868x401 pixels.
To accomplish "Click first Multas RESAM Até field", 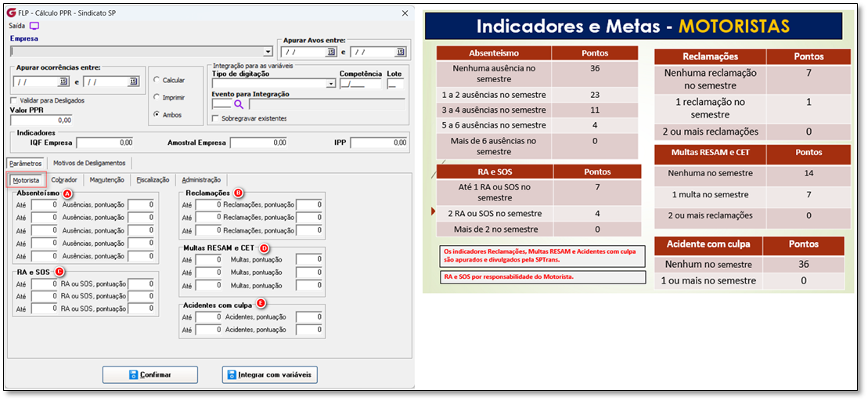I will [x=209, y=259].
